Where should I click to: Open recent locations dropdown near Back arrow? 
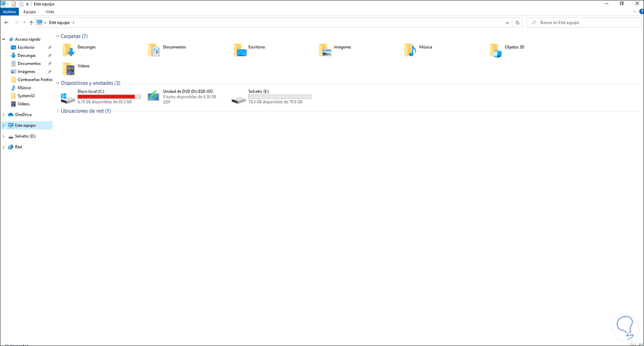tap(25, 23)
